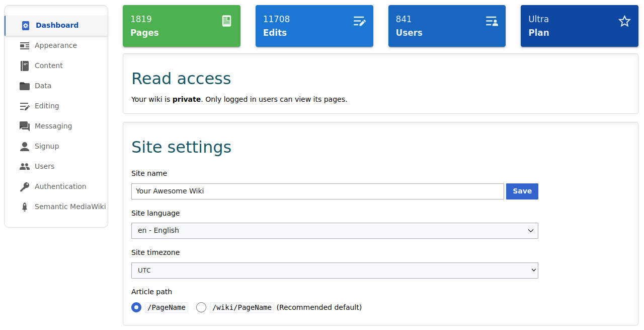Screen dimensions: 644x330
Task: Select the Messaging speech bubble icon
Action: [24, 126]
